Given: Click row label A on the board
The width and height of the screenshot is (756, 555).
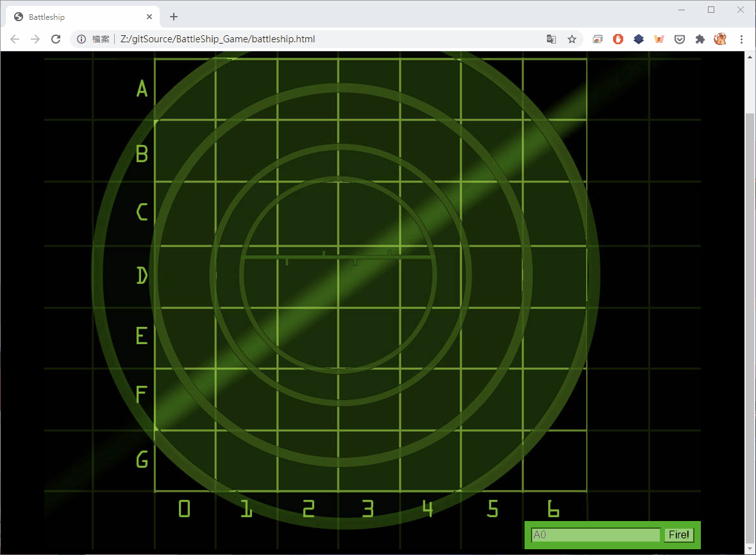Looking at the screenshot, I should tap(142, 88).
